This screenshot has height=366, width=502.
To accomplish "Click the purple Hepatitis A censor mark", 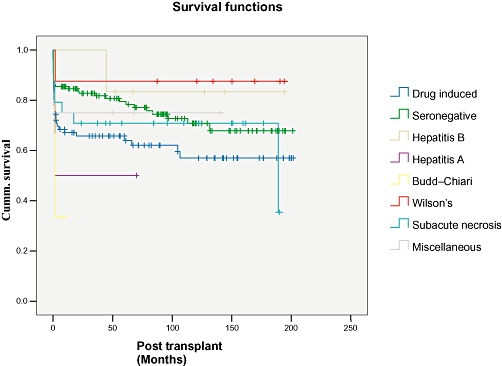I will point(137,175).
